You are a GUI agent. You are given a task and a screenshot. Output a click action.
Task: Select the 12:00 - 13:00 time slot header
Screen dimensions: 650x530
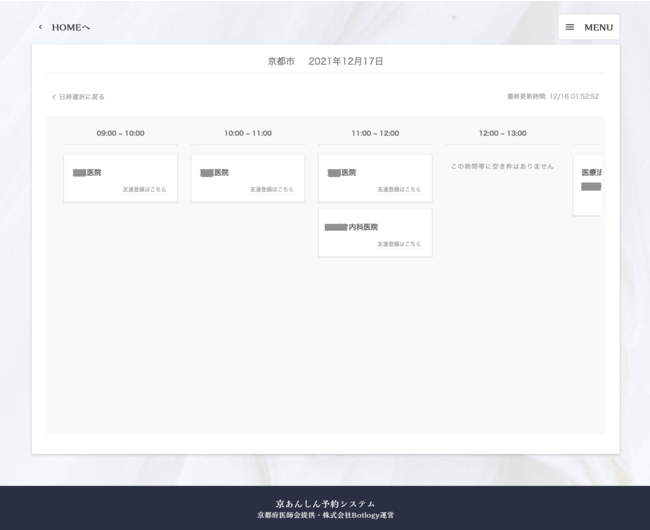(x=502, y=133)
